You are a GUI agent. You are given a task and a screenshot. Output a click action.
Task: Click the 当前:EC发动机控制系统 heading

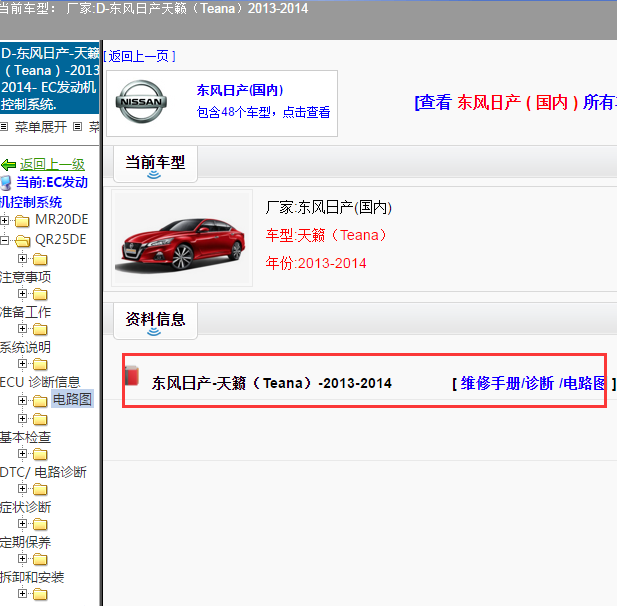pos(44,192)
